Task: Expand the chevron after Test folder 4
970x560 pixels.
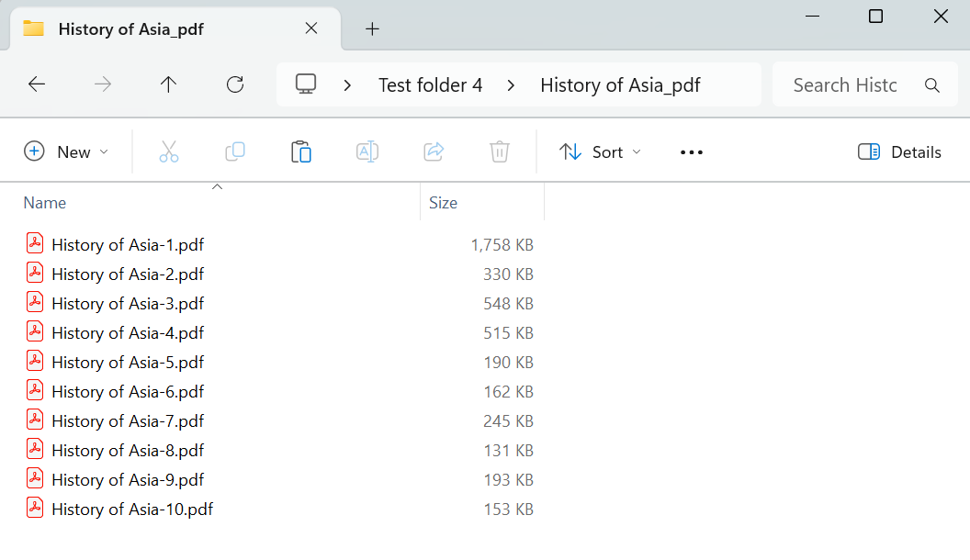Action: point(511,85)
